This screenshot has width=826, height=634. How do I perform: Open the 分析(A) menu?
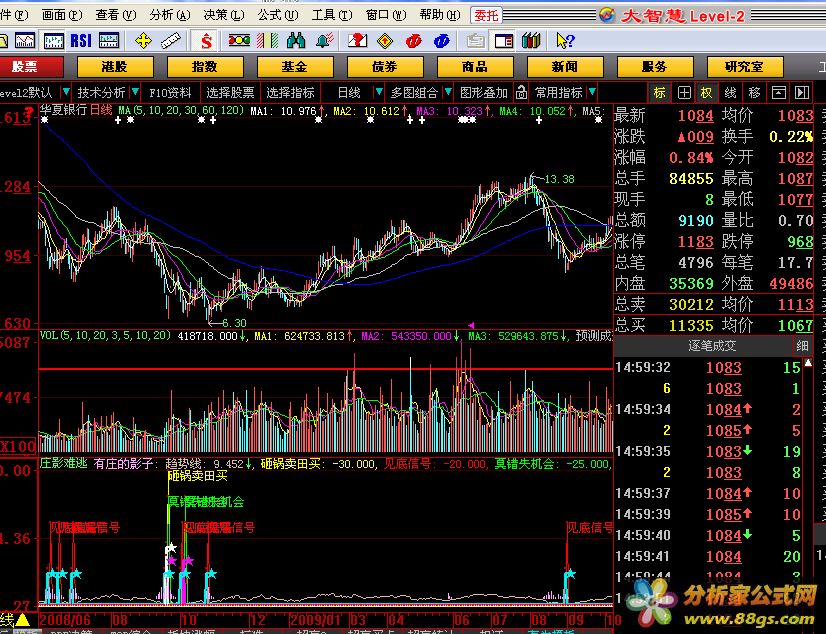pyautogui.click(x=170, y=15)
